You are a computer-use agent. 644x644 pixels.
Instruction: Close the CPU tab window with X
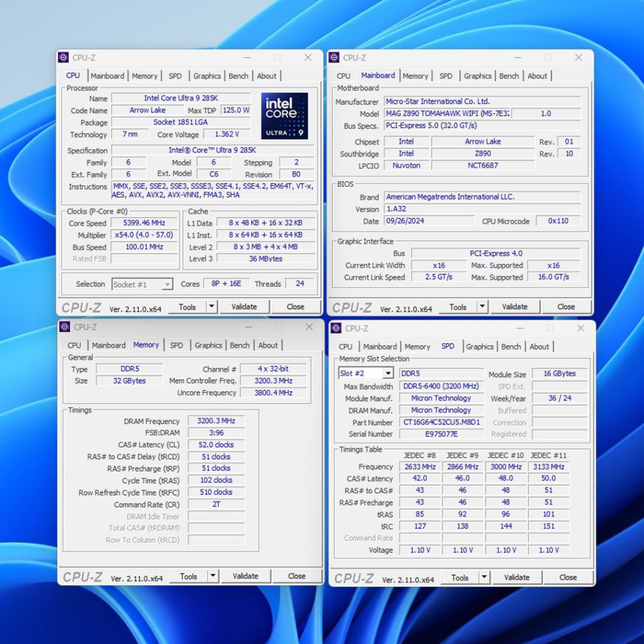(308, 57)
